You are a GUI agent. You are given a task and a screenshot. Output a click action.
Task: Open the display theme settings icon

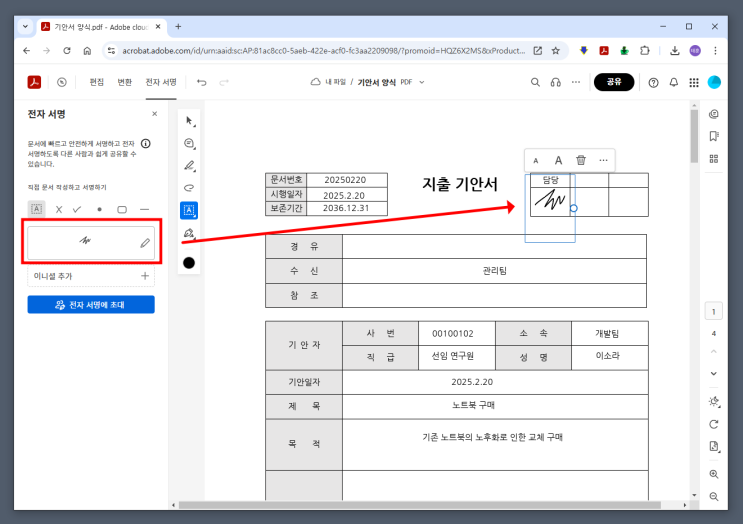click(714, 402)
